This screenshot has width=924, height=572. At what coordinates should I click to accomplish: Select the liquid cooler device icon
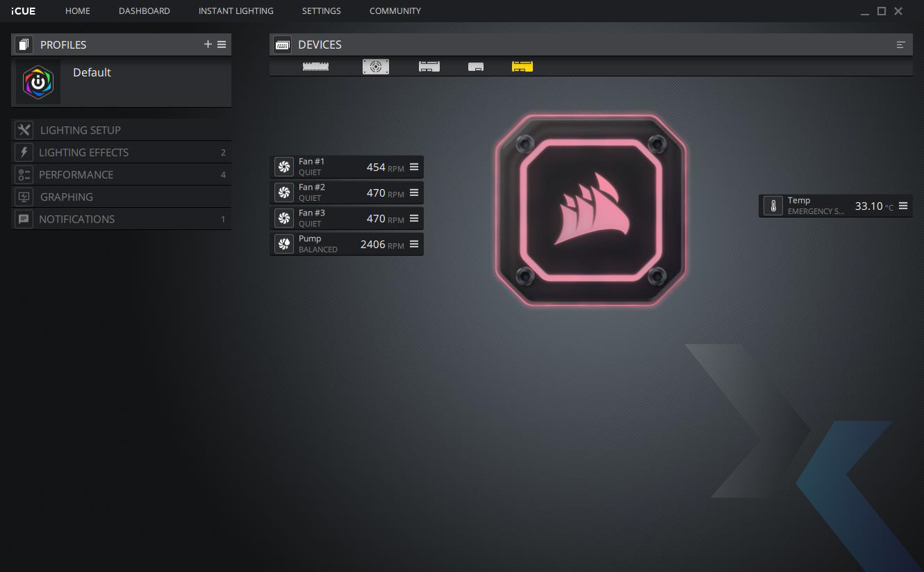[376, 67]
